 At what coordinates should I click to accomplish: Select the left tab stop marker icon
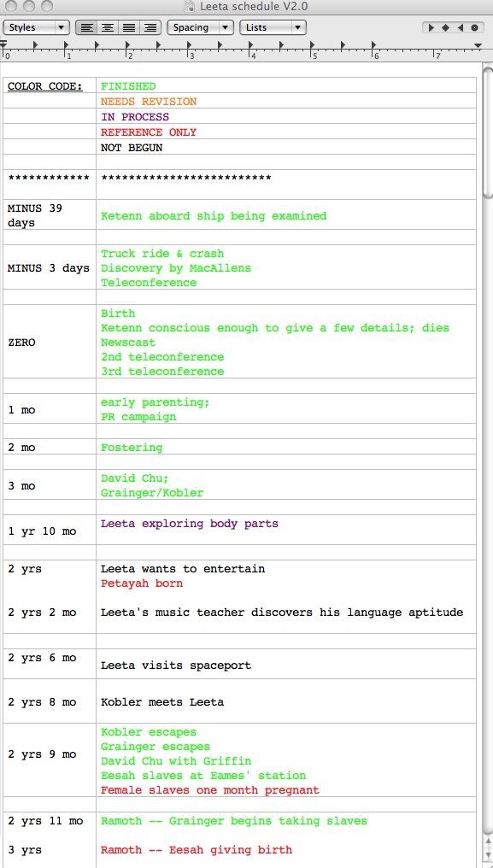pos(431,27)
